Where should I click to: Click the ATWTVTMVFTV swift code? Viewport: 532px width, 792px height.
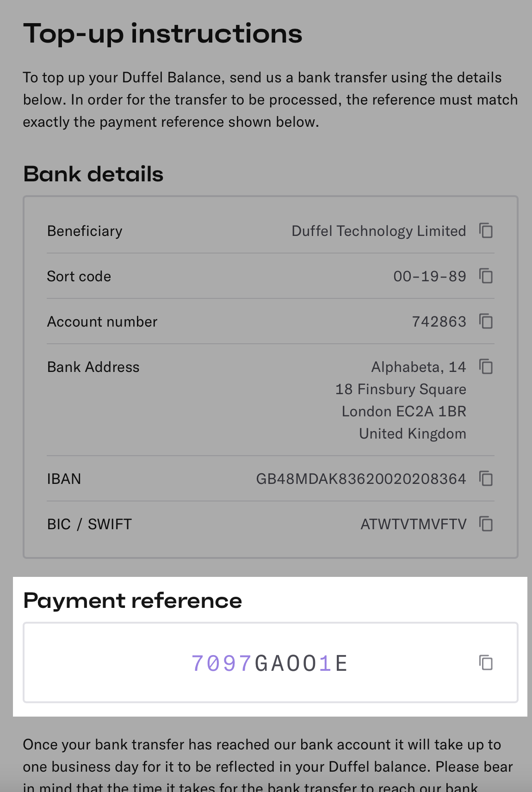click(414, 524)
